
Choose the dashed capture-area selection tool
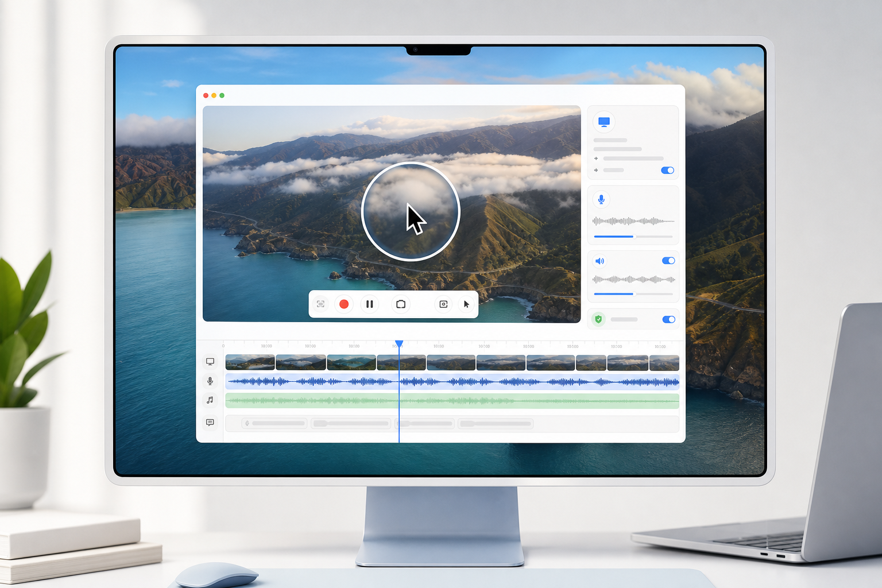tap(321, 304)
